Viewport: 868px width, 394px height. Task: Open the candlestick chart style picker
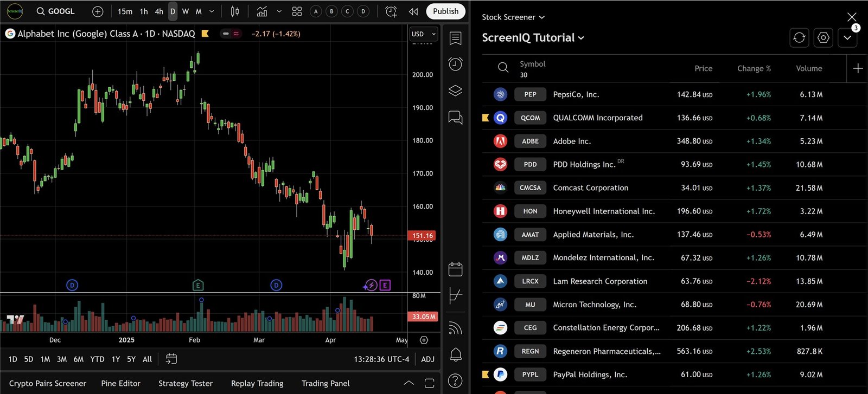[x=235, y=11]
